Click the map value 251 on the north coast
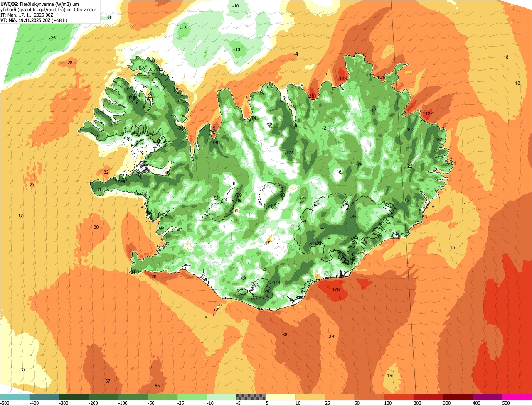 313,96
